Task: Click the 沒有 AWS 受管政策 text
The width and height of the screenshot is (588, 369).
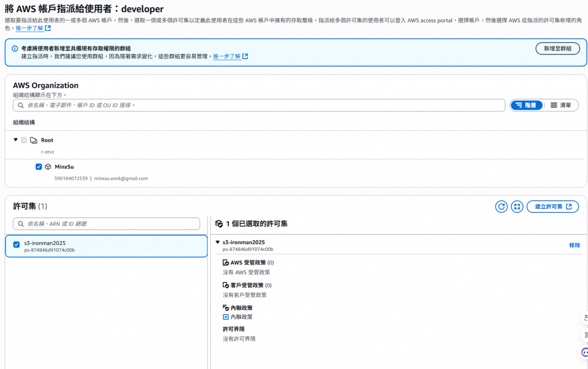Action: point(246,273)
